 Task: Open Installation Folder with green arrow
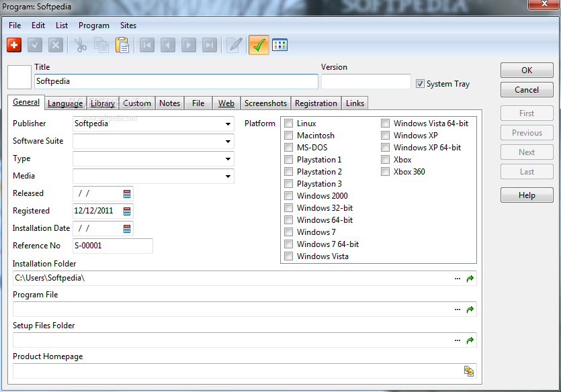coord(470,279)
